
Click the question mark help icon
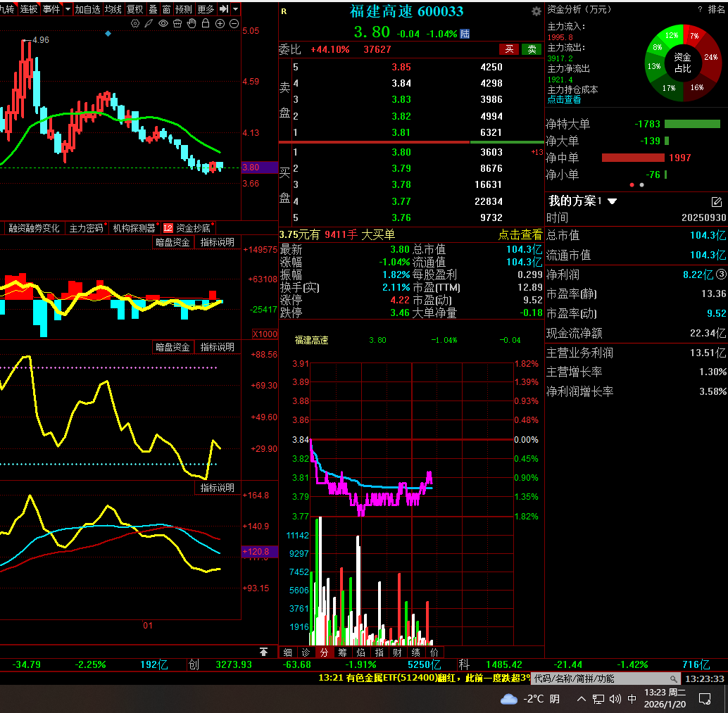700,9
